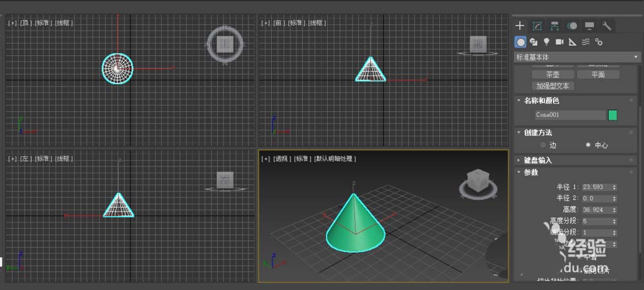Screen dimensions: 644x290
Task: Click the 平面 plane button
Action: (598, 75)
